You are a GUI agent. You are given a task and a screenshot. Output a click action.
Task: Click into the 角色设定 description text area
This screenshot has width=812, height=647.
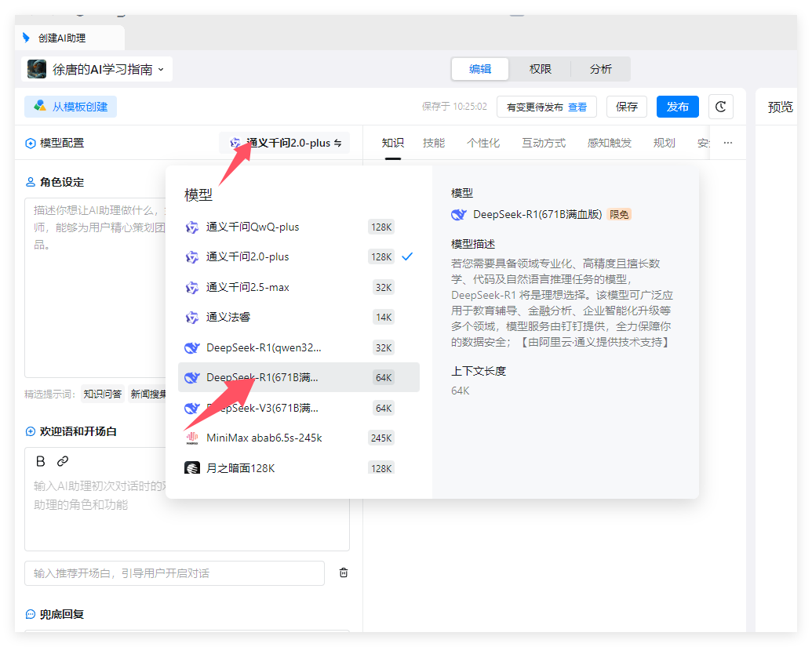pyautogui.click(x=95, y=287)
